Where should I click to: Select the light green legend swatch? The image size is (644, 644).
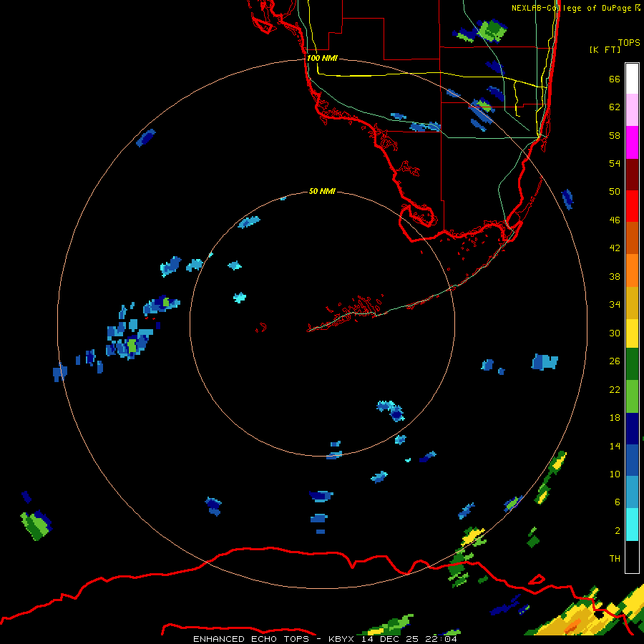click(x=632, y=396)
